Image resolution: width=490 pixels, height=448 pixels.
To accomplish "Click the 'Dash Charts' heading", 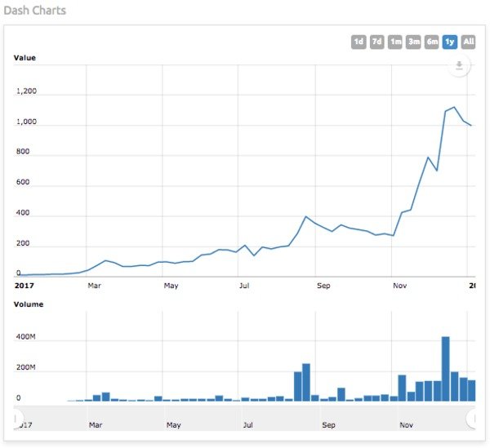I will (x=34, y=11).
